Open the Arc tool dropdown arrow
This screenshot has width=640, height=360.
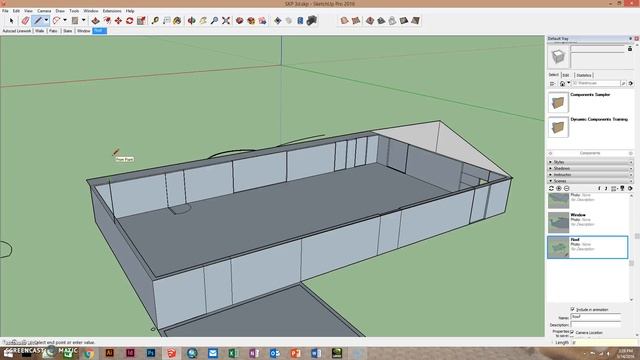pyautogui.click(x=65, y=20)
